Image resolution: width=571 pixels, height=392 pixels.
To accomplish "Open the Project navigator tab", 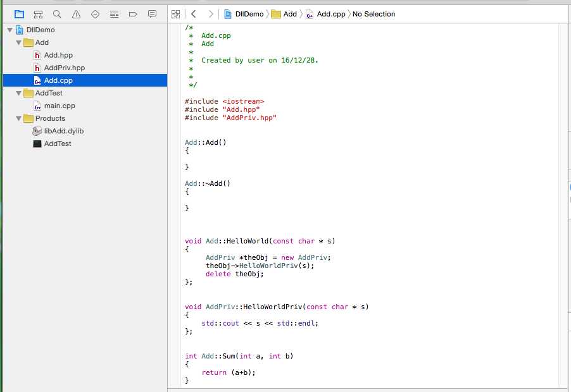I will point(19,14).
